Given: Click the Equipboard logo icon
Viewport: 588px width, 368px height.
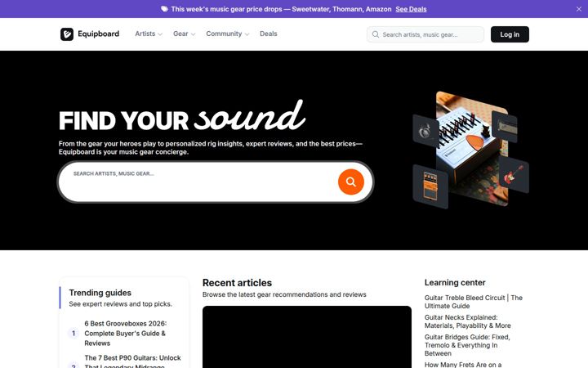Looking at the screenshot, I should (x=67, y=34).
